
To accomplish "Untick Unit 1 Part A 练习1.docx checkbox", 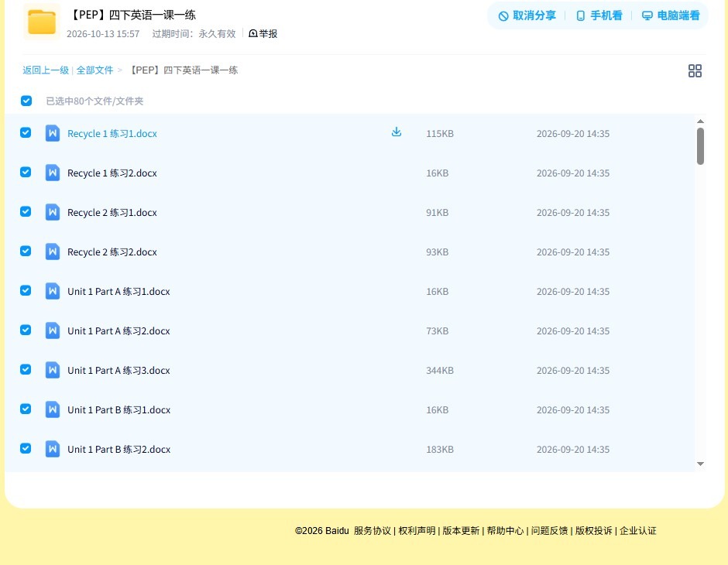I will tap(26, 290).
